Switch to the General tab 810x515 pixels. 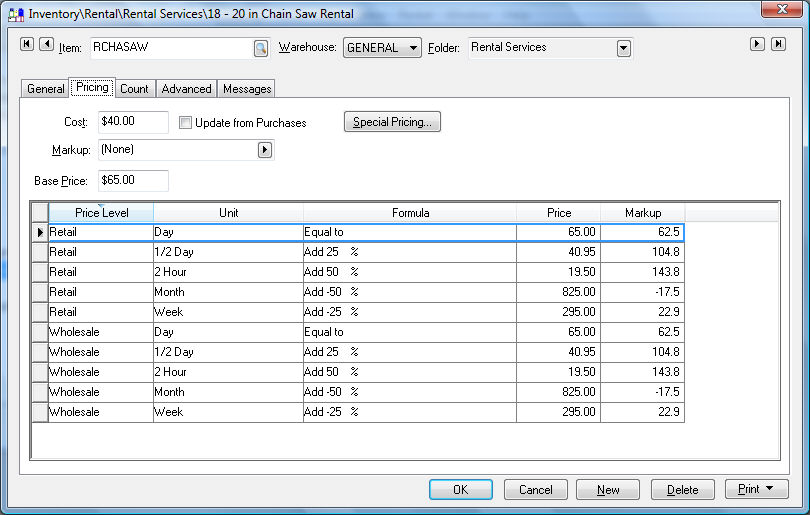point(45,89)
